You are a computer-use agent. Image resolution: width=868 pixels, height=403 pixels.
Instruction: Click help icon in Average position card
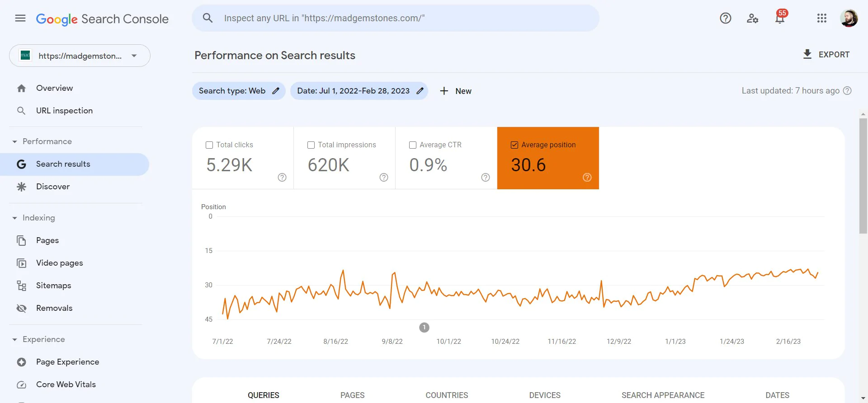587,178
